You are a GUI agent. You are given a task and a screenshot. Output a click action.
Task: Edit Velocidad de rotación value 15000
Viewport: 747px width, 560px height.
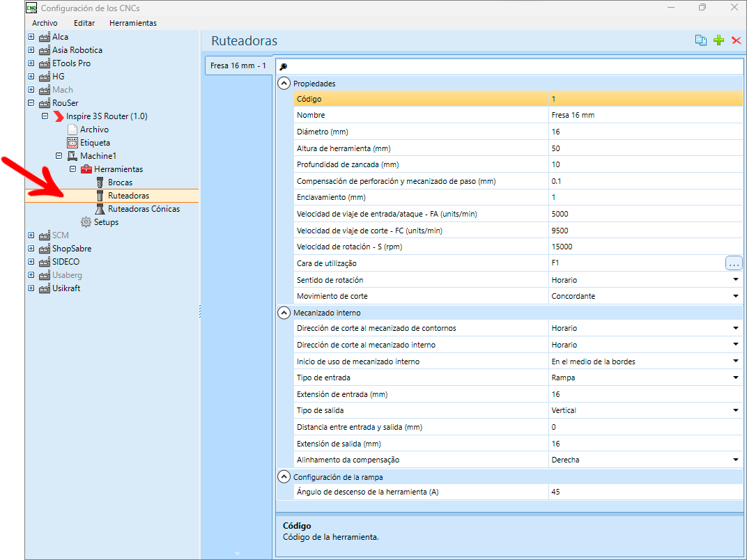point(645,247)
